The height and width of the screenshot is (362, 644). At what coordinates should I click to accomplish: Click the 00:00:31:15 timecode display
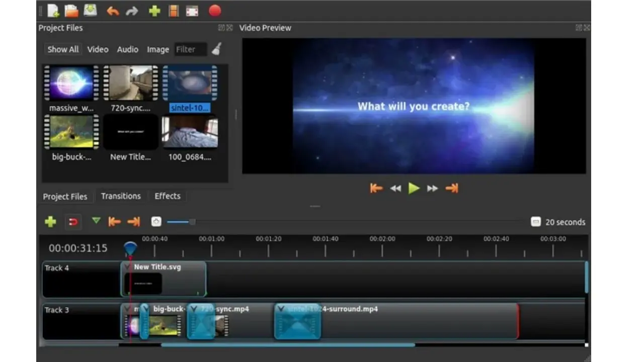78,248
